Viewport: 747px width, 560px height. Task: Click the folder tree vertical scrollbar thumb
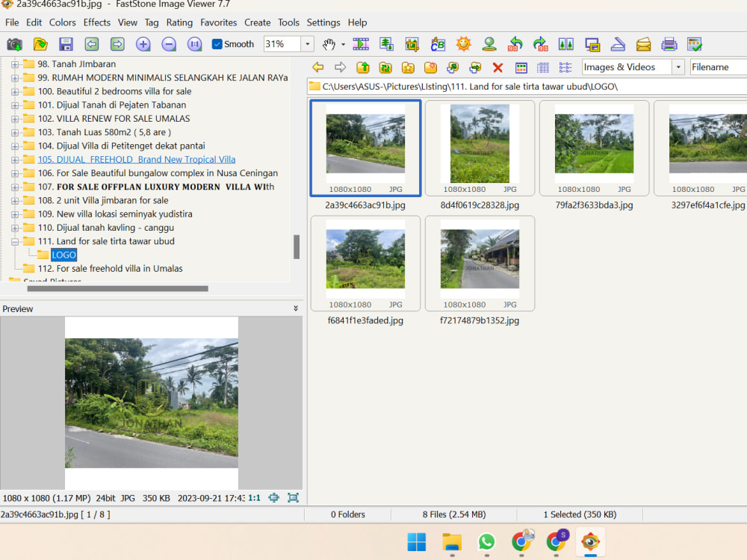tap(297, 246)
